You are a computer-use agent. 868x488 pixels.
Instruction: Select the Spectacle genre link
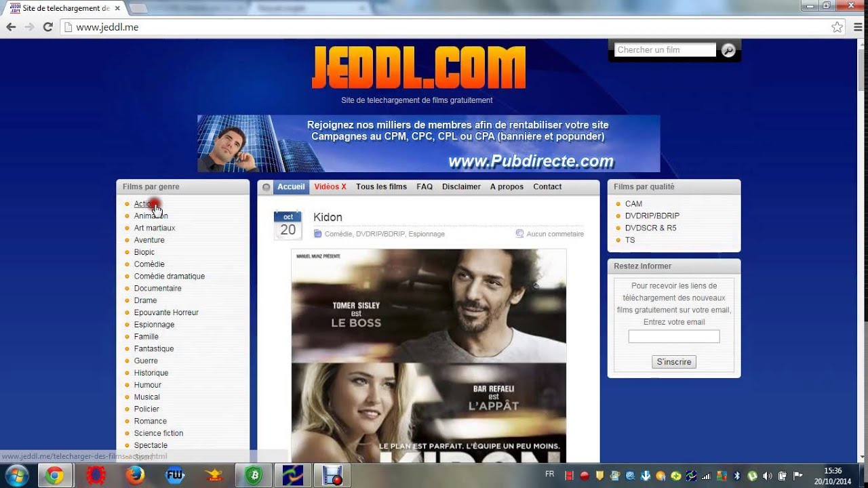[x=151, y=445]
